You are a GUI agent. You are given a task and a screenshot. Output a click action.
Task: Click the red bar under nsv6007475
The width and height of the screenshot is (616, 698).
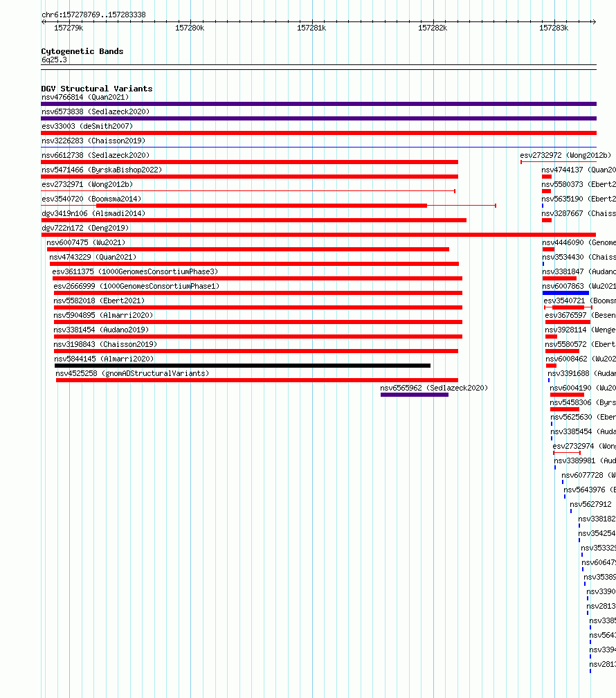248,249
